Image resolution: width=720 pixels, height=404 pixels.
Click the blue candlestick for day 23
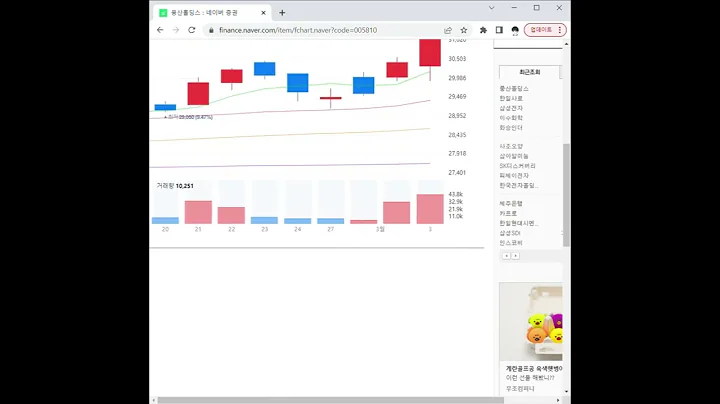coord(264,69)
